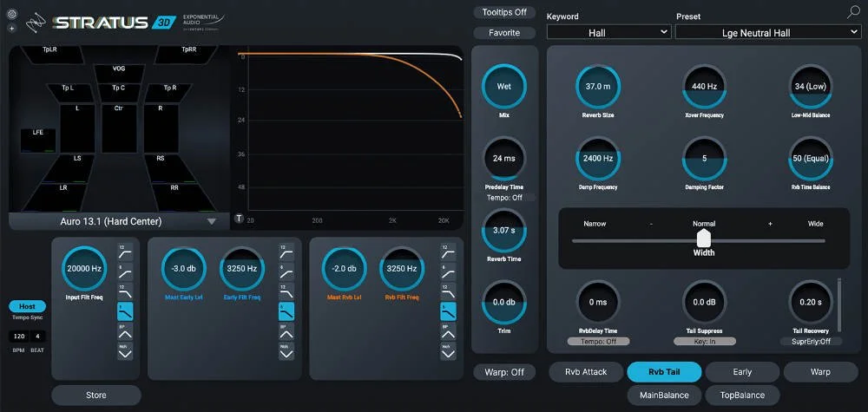Screen dimensions: 868x412
Task: Select Notch type for Input filter
Action: tap(125, 351)
